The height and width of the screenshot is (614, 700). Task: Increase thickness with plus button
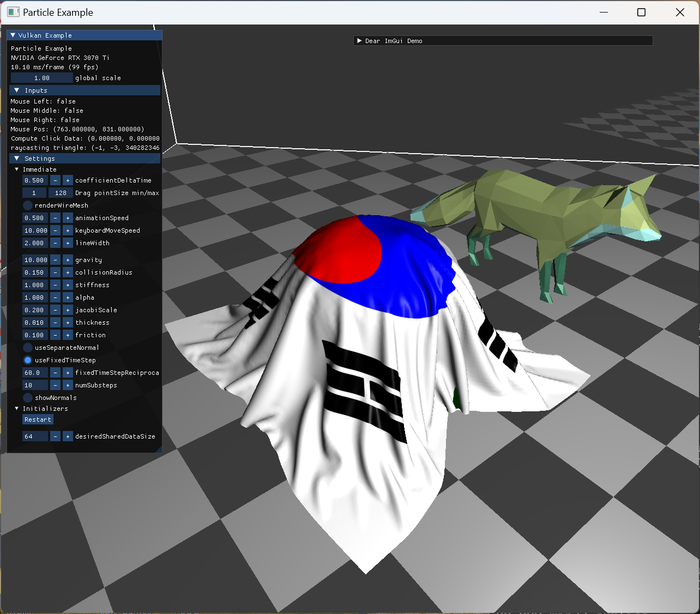pos(68,323)
